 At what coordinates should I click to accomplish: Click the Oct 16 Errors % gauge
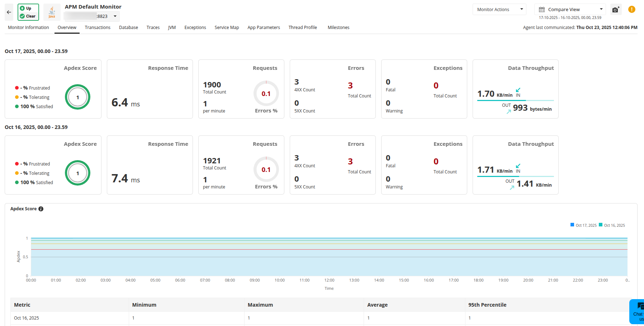266,169
